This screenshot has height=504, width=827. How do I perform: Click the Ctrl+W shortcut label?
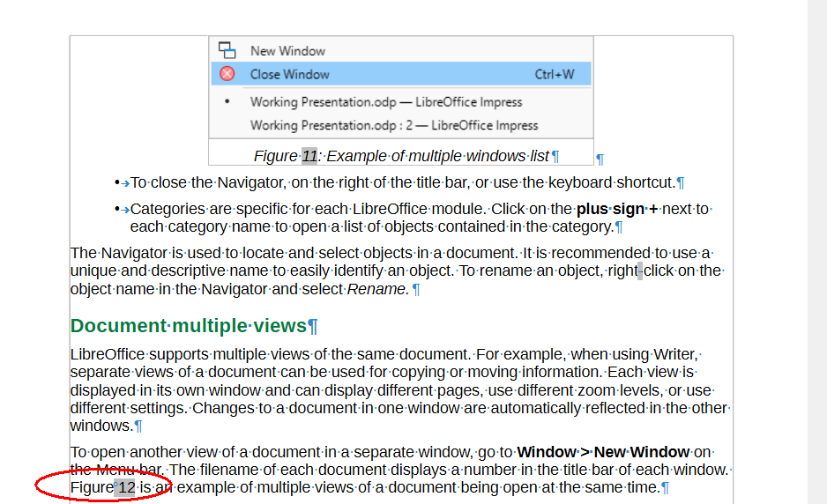tap(555, 74)
